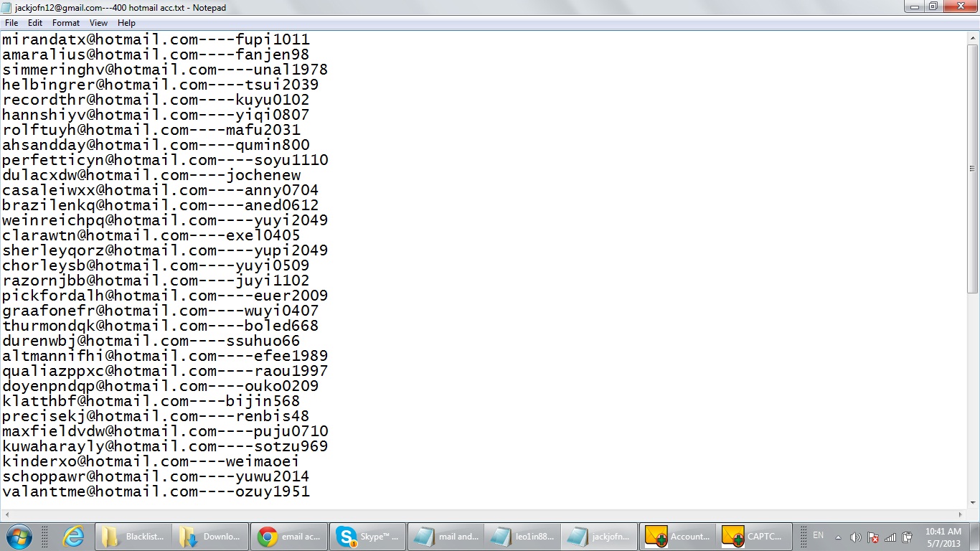This screenshot has width=980, height=551.
Task: Click the Windows Start orb
Action: click(x=18, y=536)
